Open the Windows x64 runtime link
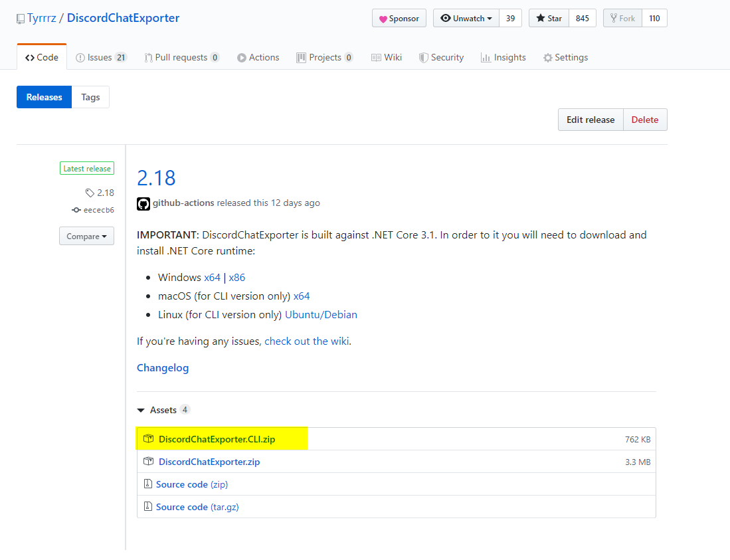730x560 pixels. tap(213, 278)
